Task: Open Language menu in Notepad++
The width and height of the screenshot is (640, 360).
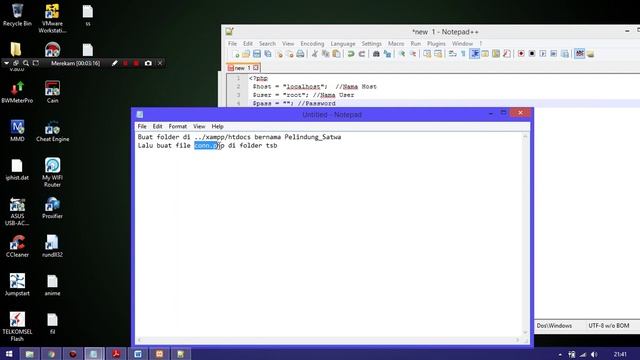Action: 343,44
